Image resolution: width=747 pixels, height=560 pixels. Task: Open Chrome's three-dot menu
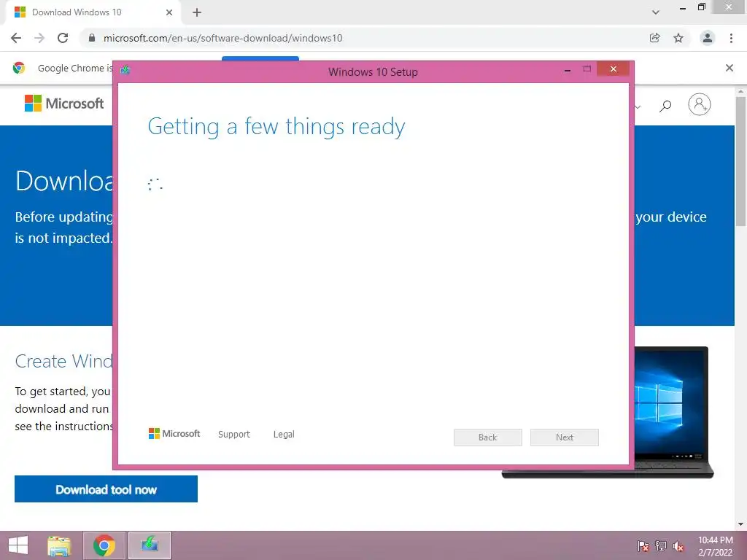click(731, 38)
